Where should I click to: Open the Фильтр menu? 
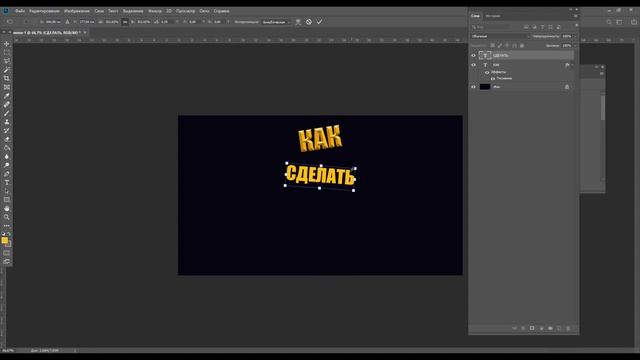[155, 11]
